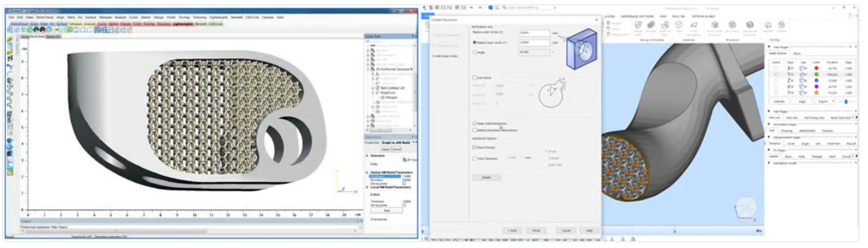
Task: Open the Measure menu in menu bar
Action: 105,17
